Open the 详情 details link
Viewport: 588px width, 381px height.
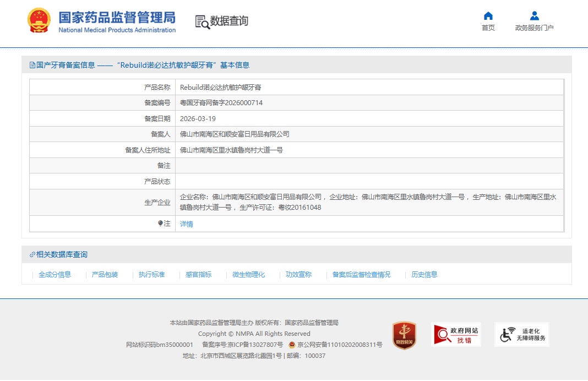click(x=187, y=224)
